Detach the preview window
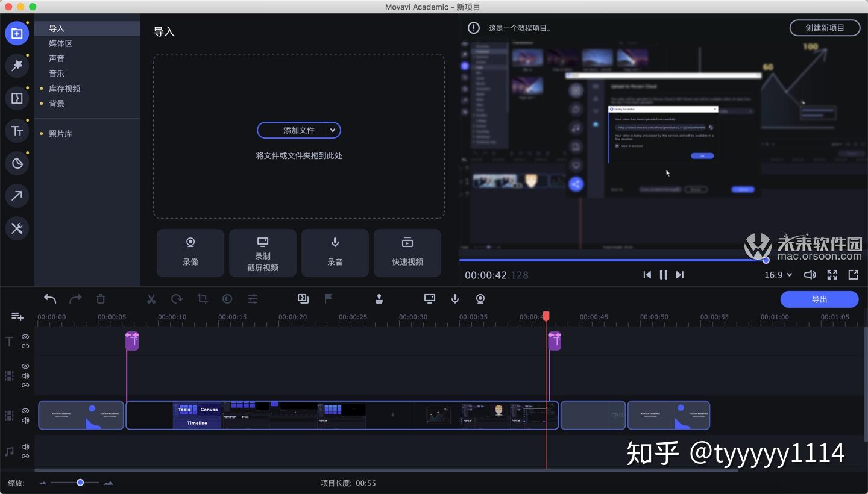The image size is (868, 494). (x=854, y=275)
